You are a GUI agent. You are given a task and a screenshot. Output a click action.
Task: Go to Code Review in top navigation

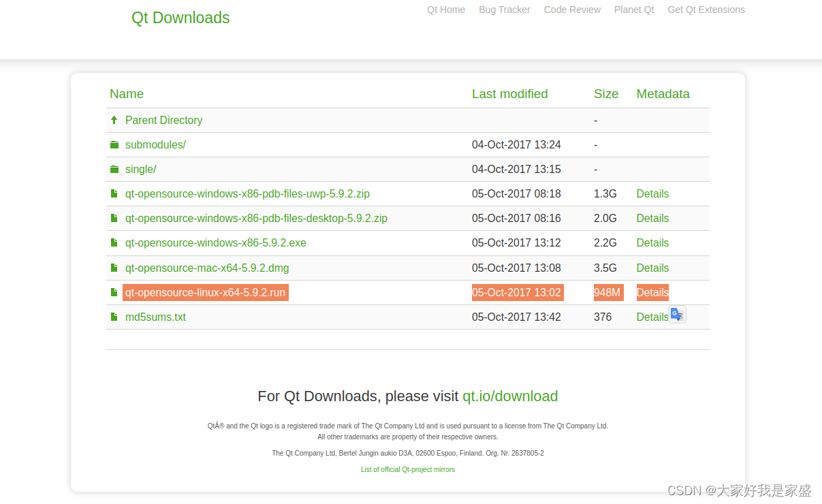click(572, 10)
